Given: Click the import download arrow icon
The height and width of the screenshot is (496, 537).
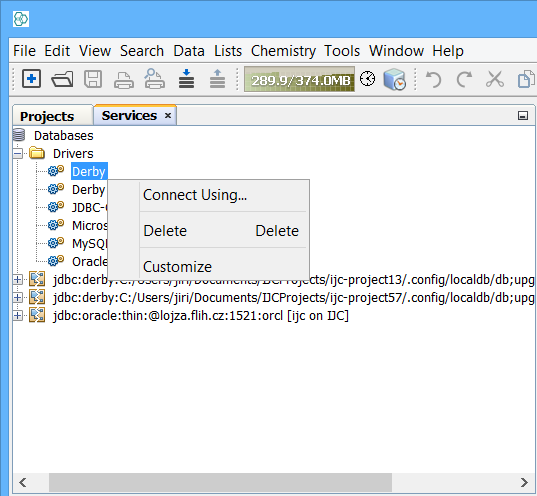Looking at the screenshot, I should click(x=186, y=78).
